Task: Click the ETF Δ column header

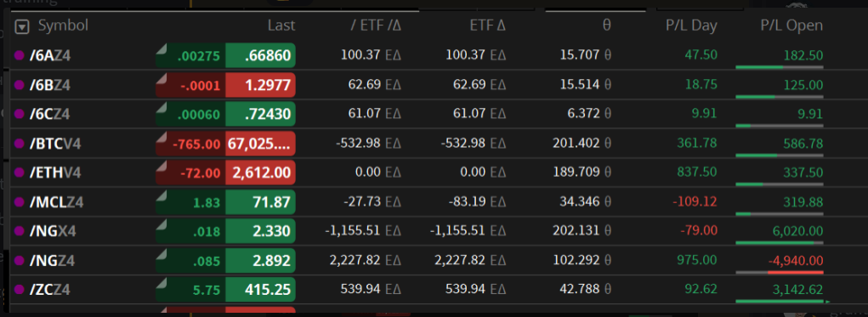Action: [487, 25]
